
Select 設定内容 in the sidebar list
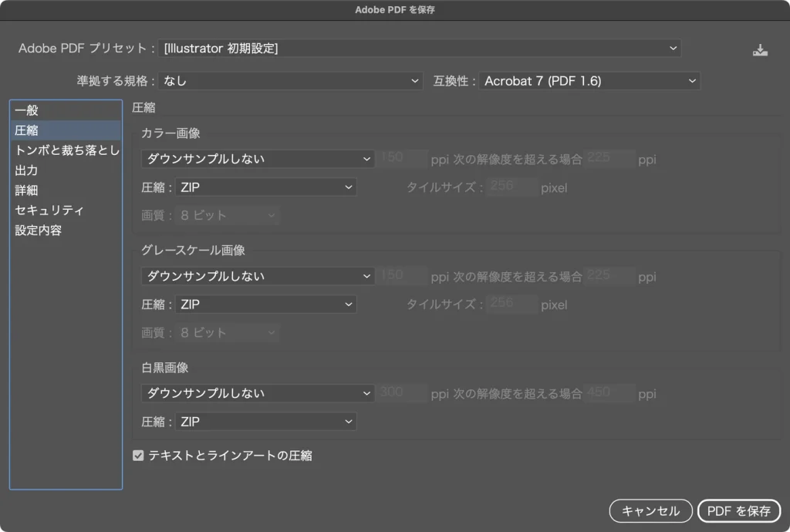[66, 230]
